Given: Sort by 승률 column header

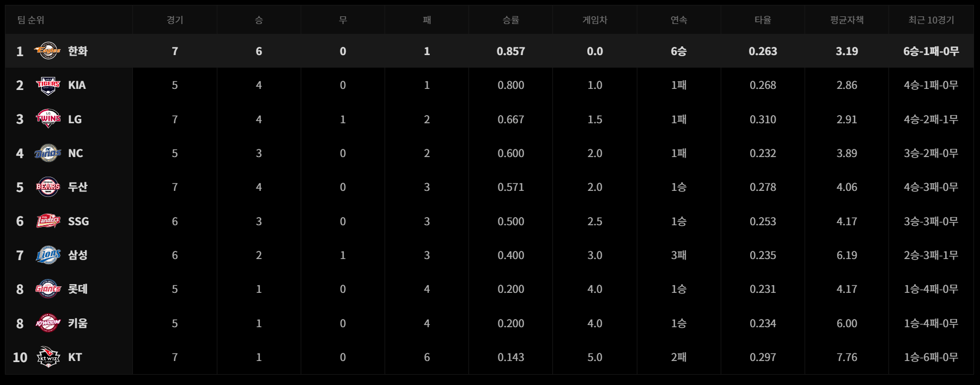Looking at the screenshot, I should tap(510, 20).
